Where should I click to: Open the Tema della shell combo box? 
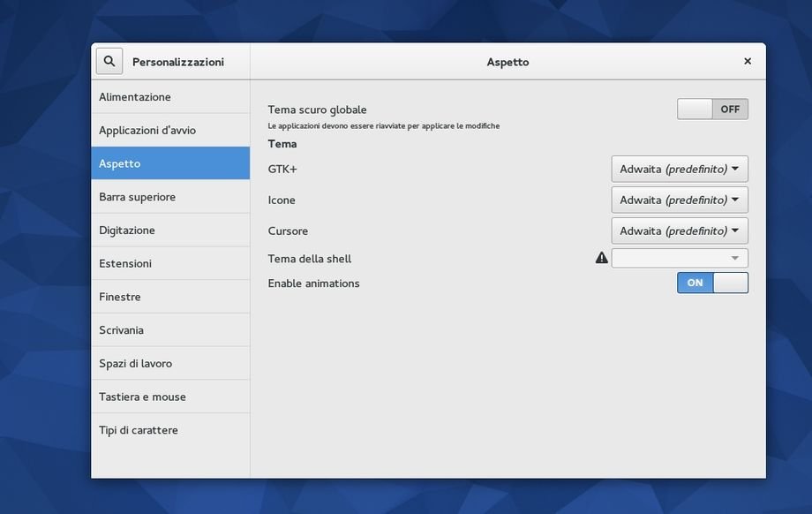coord(680,258)
